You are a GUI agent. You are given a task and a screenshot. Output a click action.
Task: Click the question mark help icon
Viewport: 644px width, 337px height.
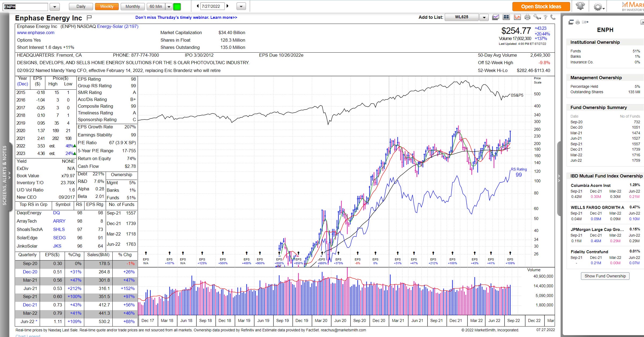545,17
